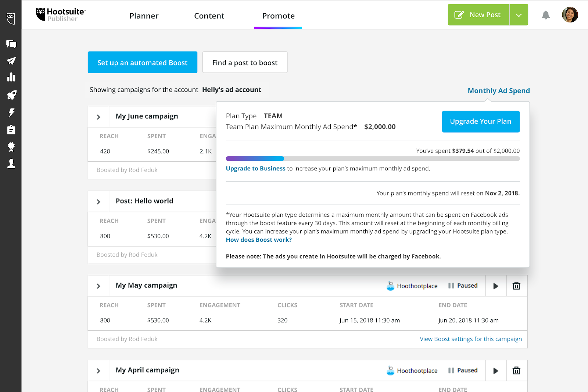The height and width of the screenshot is (392, 588).
Task: Click the Hootsuite owl icon in sidebar
Action: 11,18
